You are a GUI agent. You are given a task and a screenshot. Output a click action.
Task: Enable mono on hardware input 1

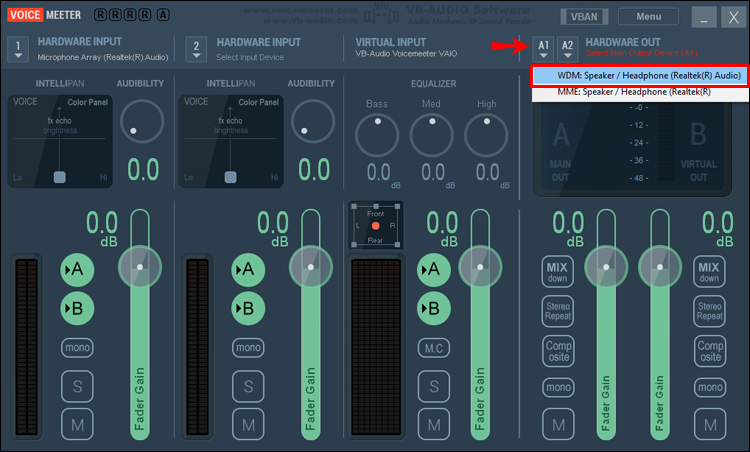(77, 348)
